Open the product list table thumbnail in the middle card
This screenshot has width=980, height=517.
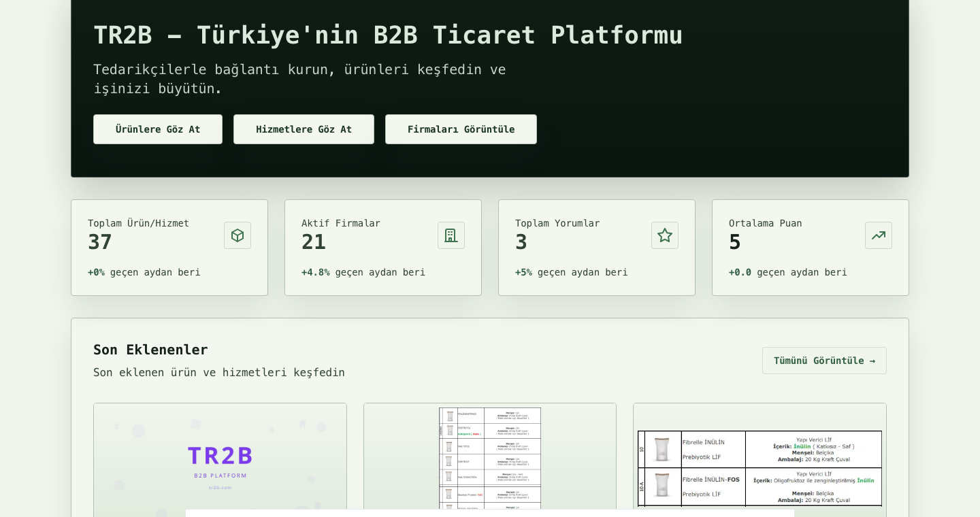(x=490, y=456)
